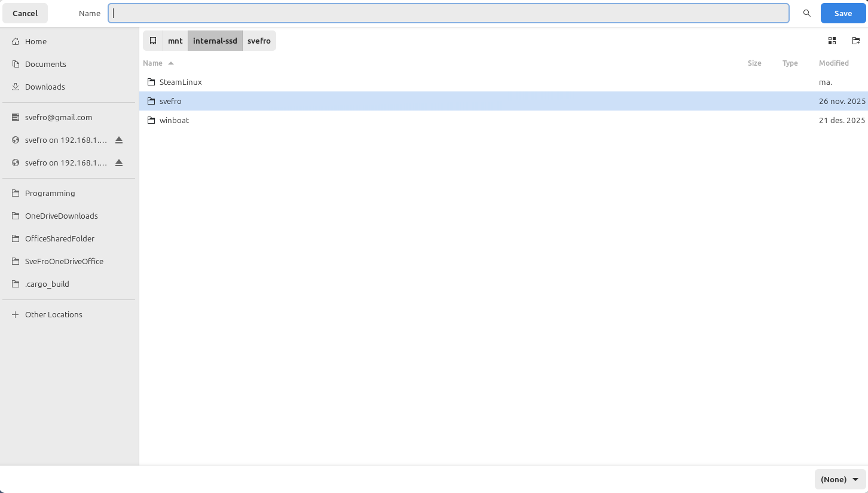Click the search magnifier icon
The height and width of the screenshot is (493, 868).
click(807, 13)
